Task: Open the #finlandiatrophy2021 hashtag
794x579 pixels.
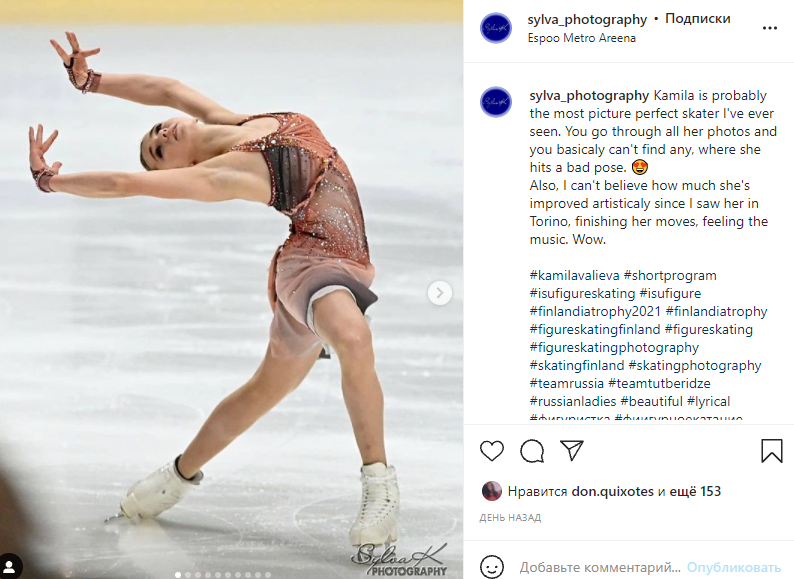Action: tap(595, 312)
